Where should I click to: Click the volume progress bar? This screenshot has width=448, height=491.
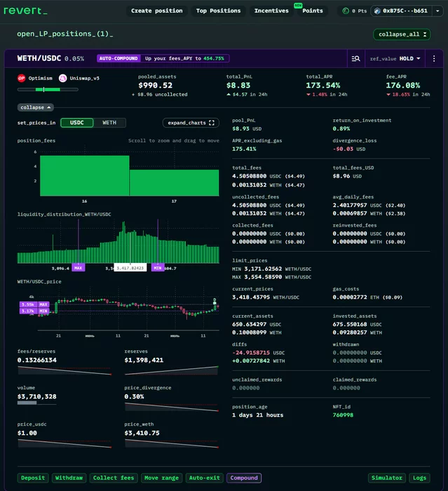[36, 403]
